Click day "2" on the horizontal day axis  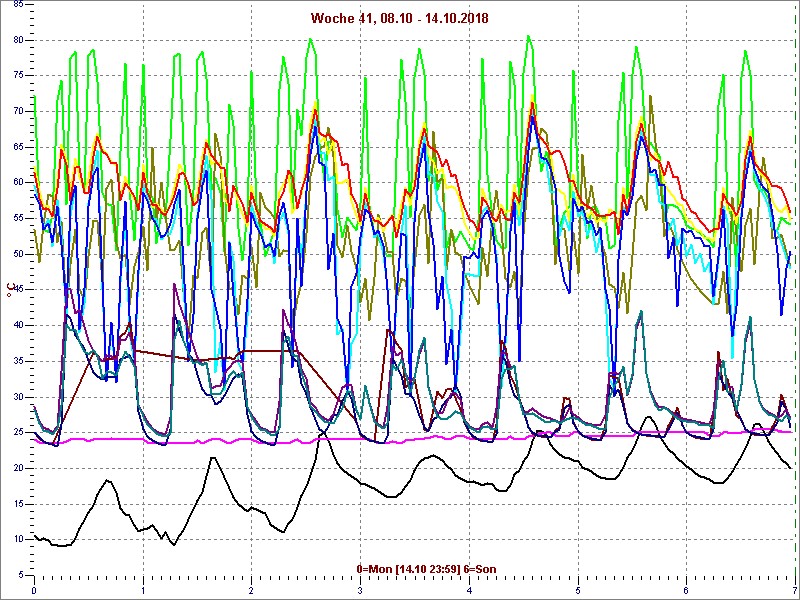click(252, 591)
